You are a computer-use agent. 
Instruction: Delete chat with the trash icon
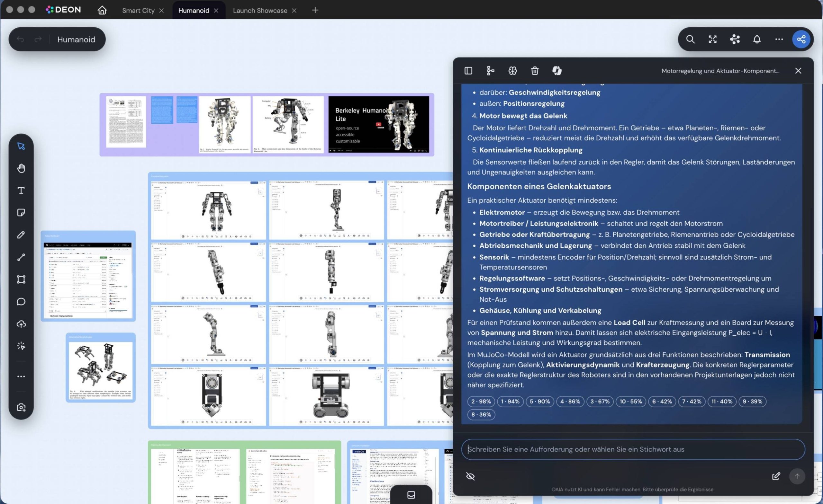(x=535, y=71)
